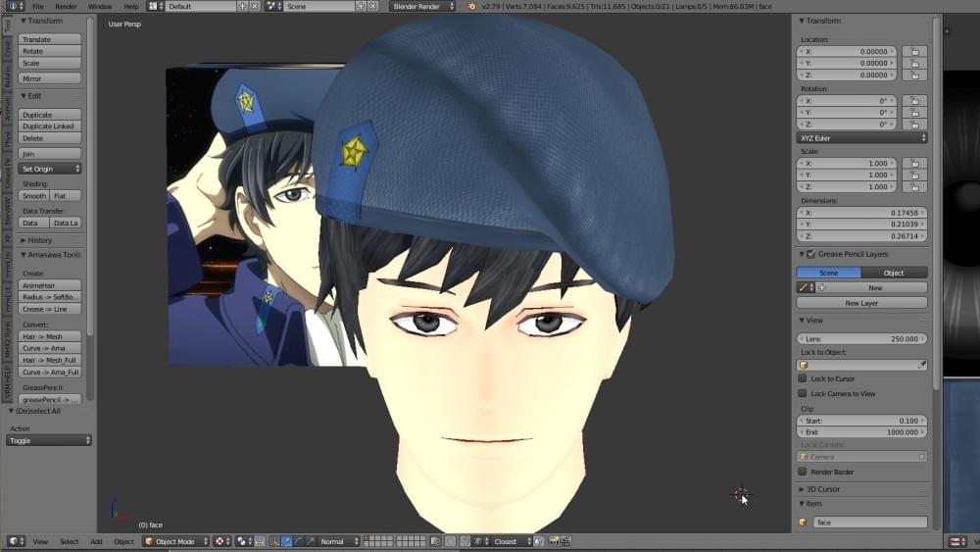Image resolution: width=980 pixels, height=552 pixels.
Task: Open the Closest snap target dropdown
Action: [x=512, y=541]
